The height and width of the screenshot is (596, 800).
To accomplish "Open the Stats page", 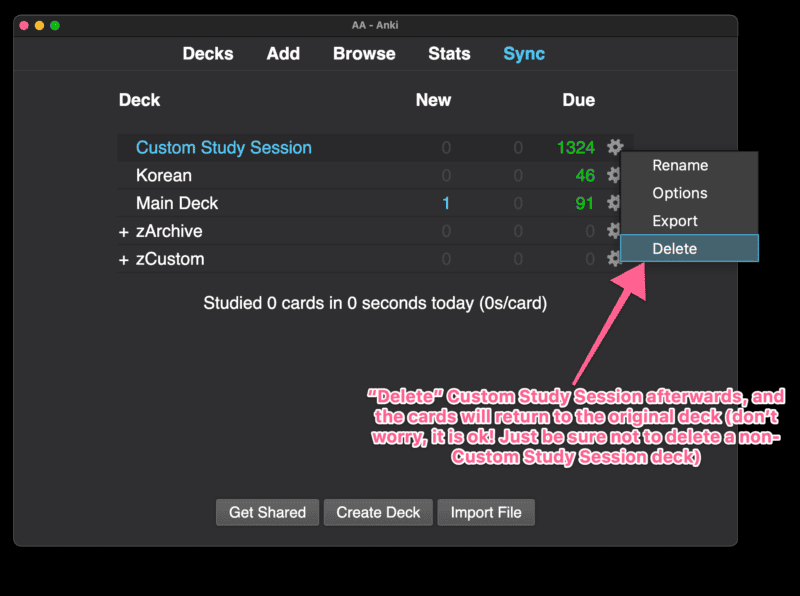I will point(449,54).
